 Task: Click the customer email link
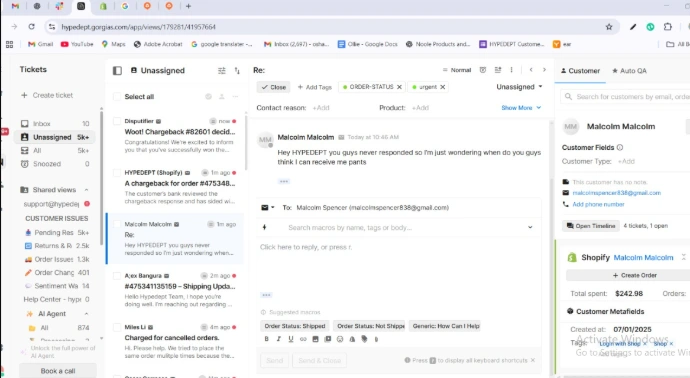[617, 193]
